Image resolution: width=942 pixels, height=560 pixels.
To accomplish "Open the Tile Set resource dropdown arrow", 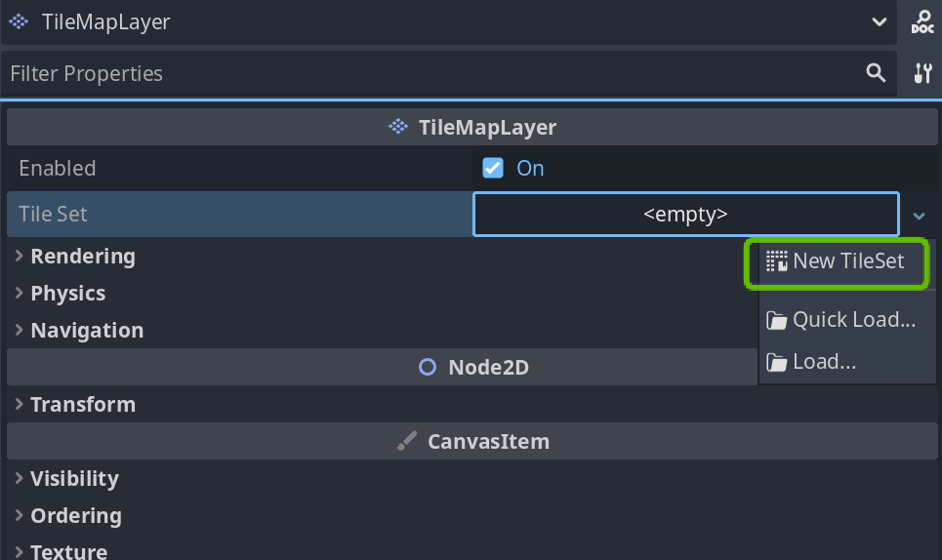I will click(919, 215).
